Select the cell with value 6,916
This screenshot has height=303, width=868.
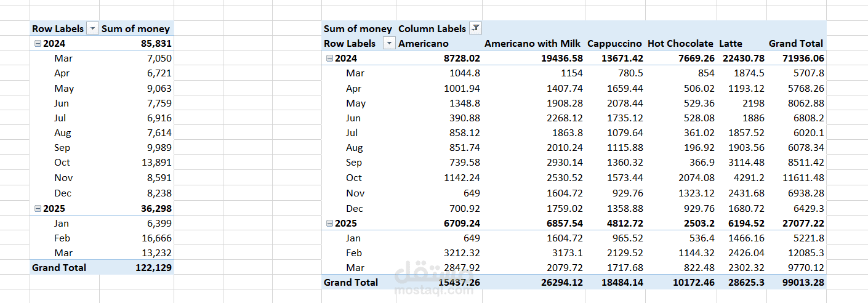click(158, 118)
